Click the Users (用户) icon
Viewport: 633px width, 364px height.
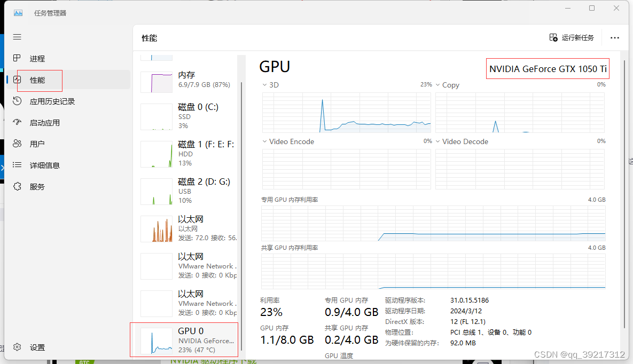pyautogui.click(x=17, y=144)
